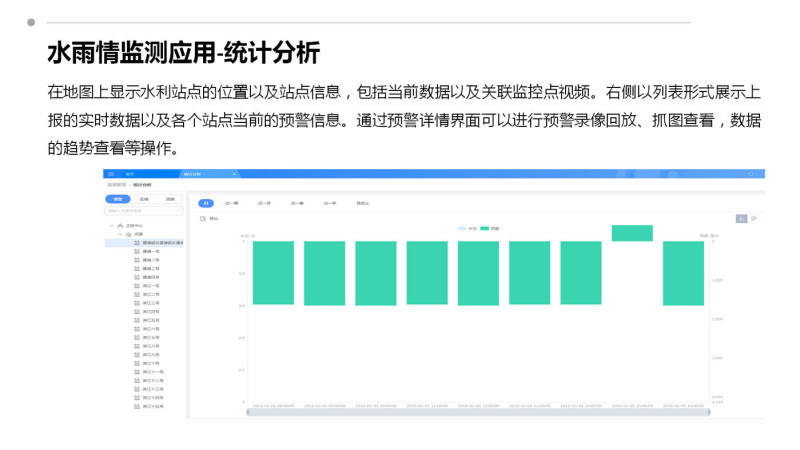Click the horizontal zoom slider below the chart
Screen dimensions: 800x450
(x=478, y=411)
